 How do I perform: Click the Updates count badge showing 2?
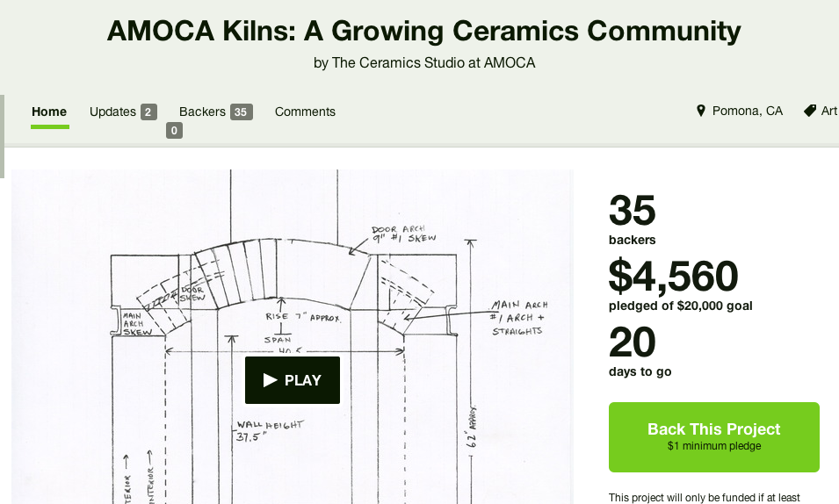tap(148, 112)
